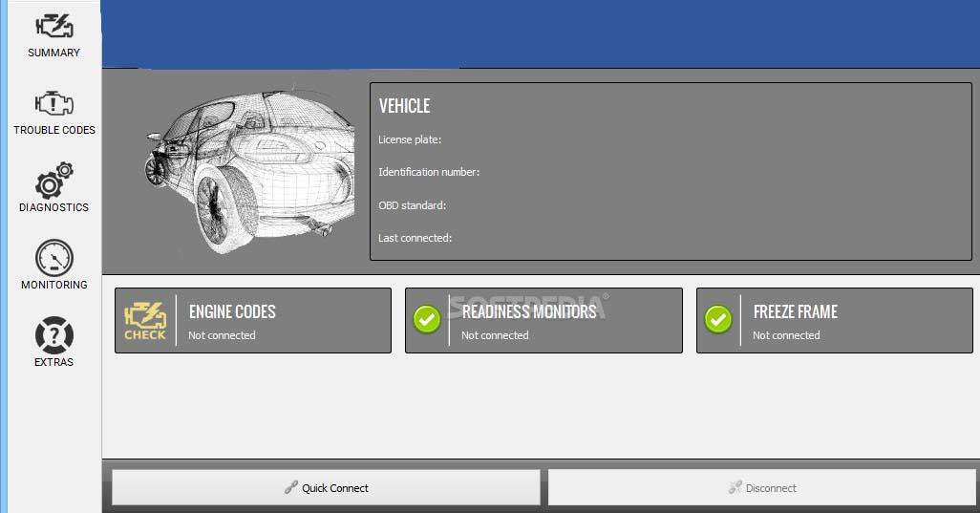Select the DIAGNOSTICS label in sidebar
Viewport: 980px width, 513px height.
point(53,207)
